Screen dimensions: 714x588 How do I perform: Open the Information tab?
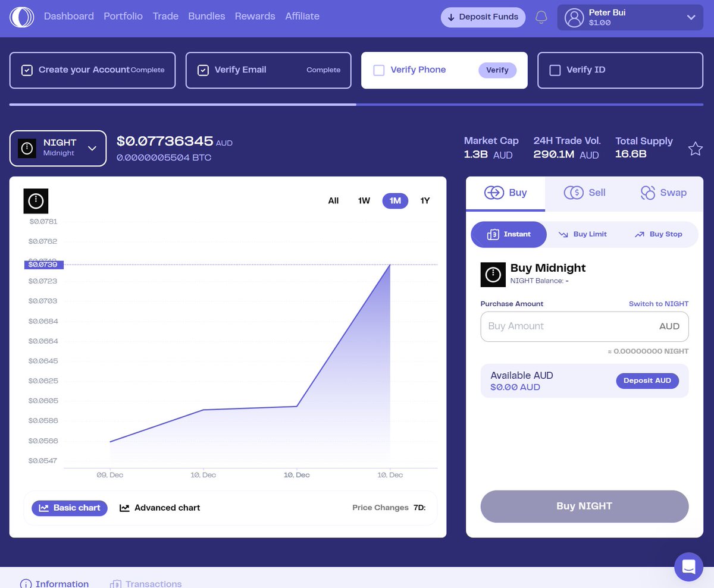coord(55,584)
